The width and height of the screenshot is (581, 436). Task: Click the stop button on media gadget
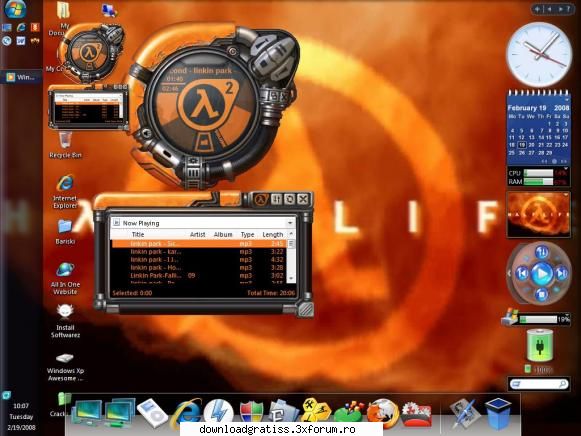click(x=541, y=295)
